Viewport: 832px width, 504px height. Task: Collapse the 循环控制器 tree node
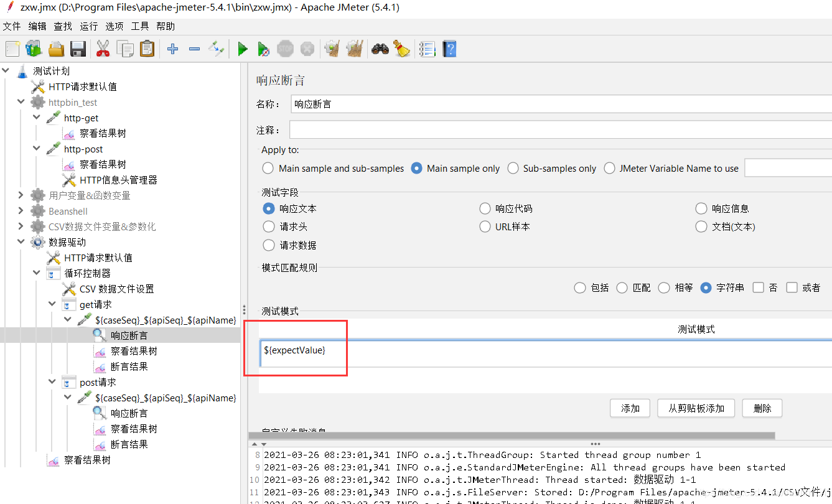37,273
